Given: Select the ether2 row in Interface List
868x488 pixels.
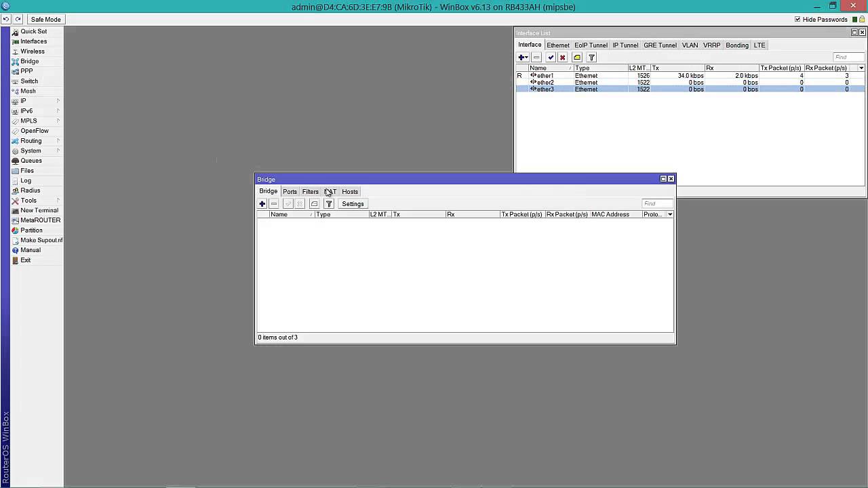Looking at the screenshot, I should (690, 83).
